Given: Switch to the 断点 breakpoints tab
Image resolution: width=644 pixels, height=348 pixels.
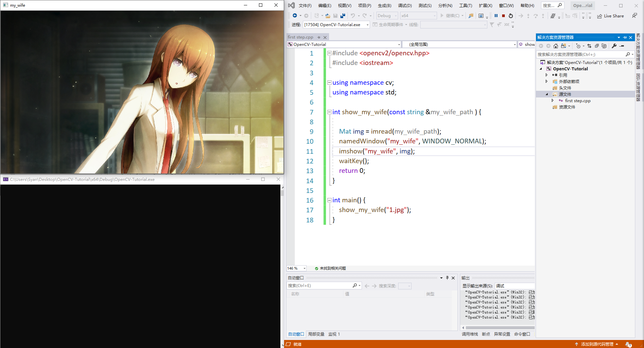Looking at the screenshot, I should click(486, 334).
